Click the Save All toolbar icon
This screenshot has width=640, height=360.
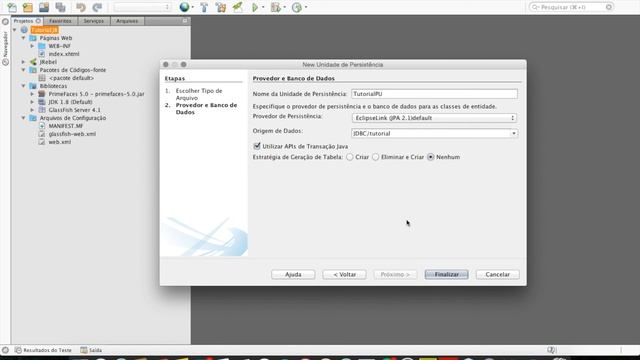(x=60, y=7)
